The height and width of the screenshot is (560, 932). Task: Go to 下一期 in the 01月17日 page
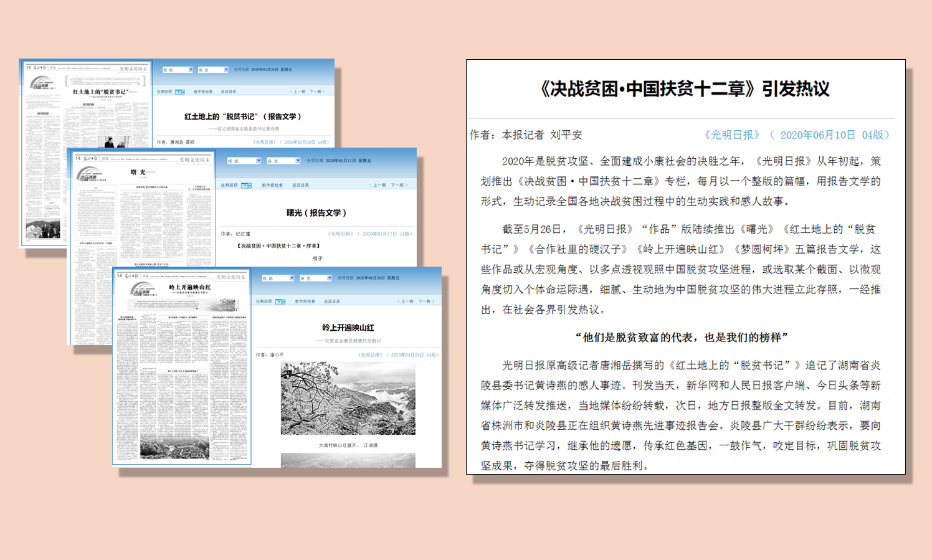pos(399,185)
